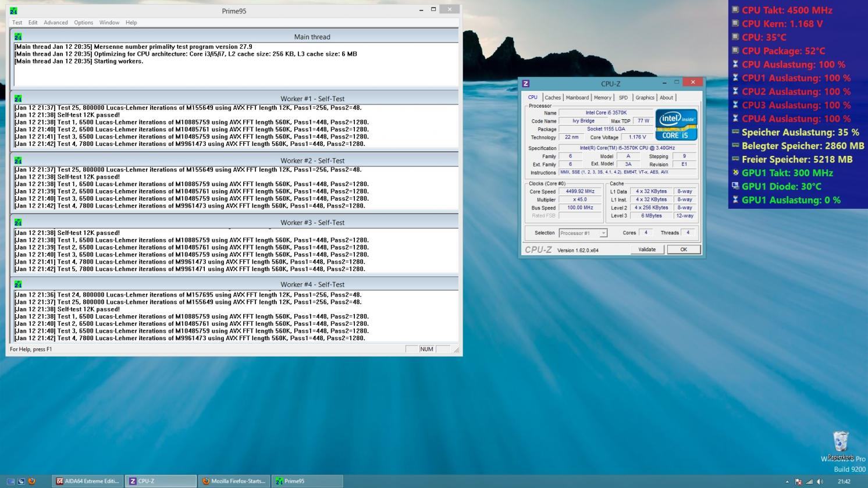Image resolution: width=868 pixels, height=488 pixels.
Task: Open the Action Center flag icon in tray
Action: (798, 482)
